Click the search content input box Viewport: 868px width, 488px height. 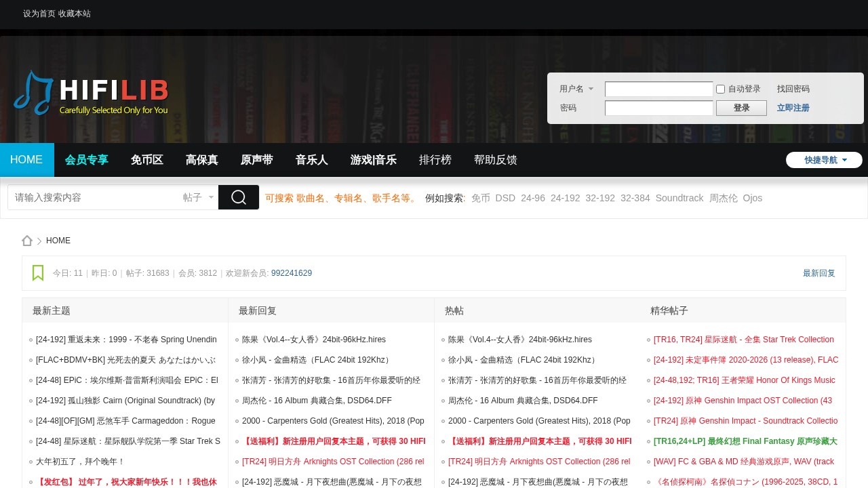pos(95,197)
